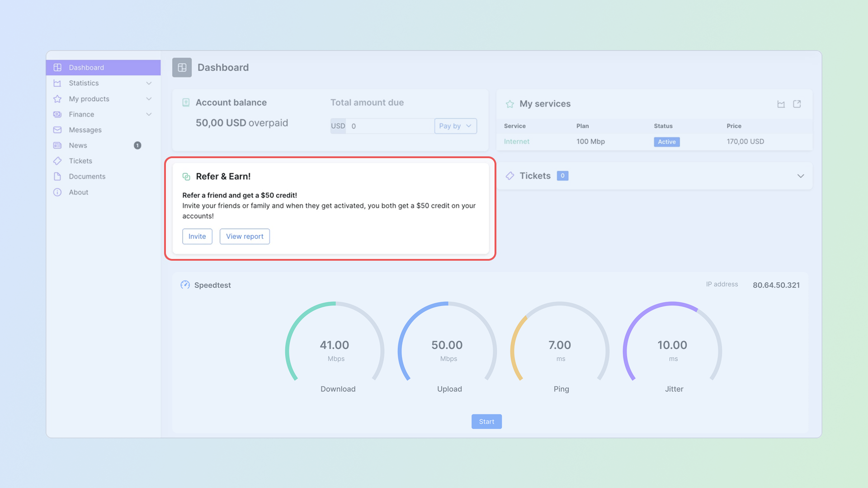868x488 pixels.
Task: Open the Pay by dropdown
Action: point(455,126)
